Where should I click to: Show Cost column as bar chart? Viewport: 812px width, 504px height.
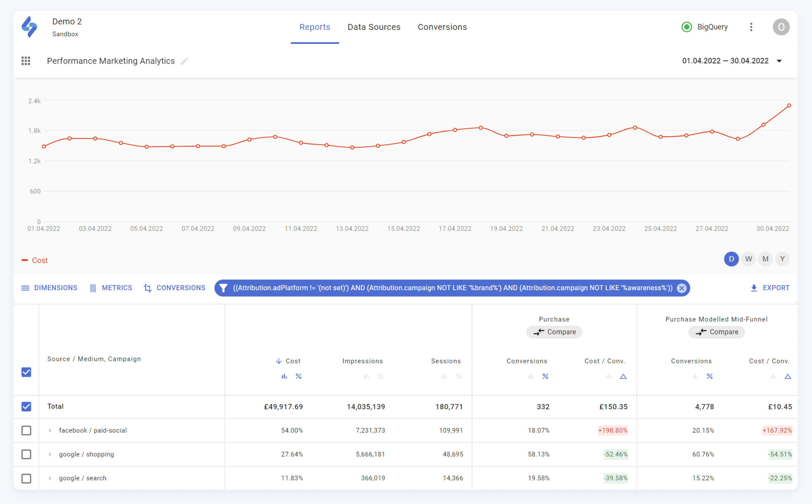point(284,376)
